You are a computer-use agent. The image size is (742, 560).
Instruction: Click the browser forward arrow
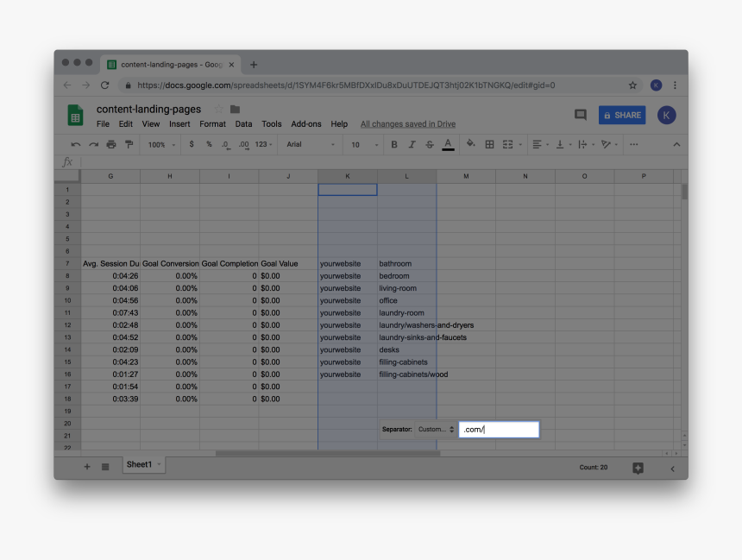coord(85,85)
